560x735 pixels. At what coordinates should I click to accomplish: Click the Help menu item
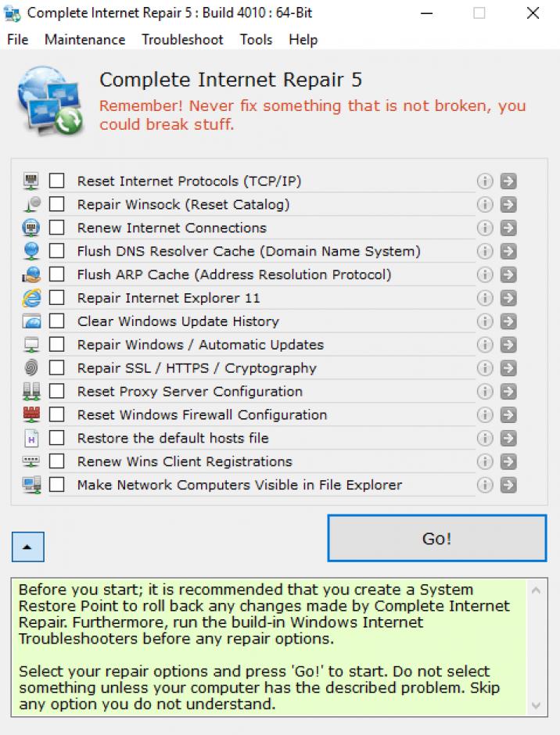pyautogui.click(x=303, y=40)
